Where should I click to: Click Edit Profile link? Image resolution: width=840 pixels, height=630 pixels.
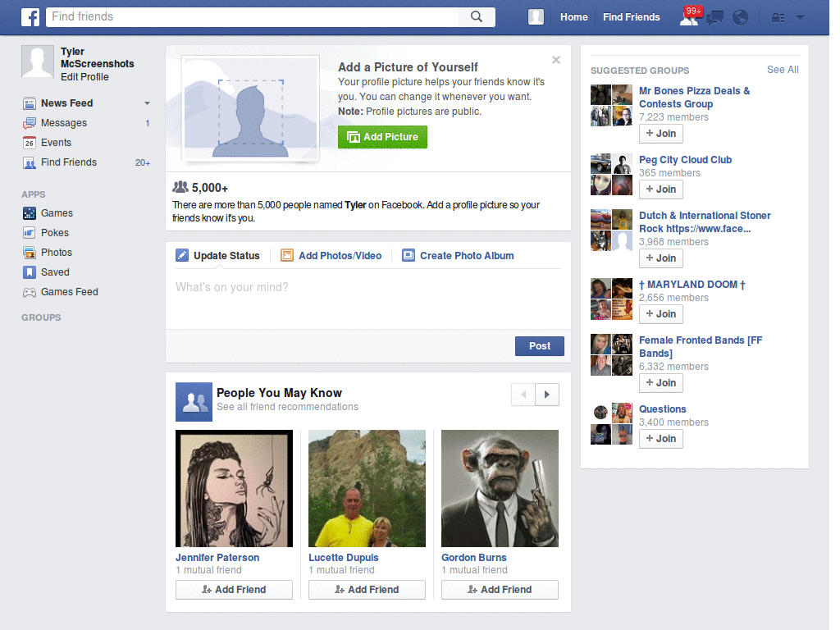click(x=84, y=77)
